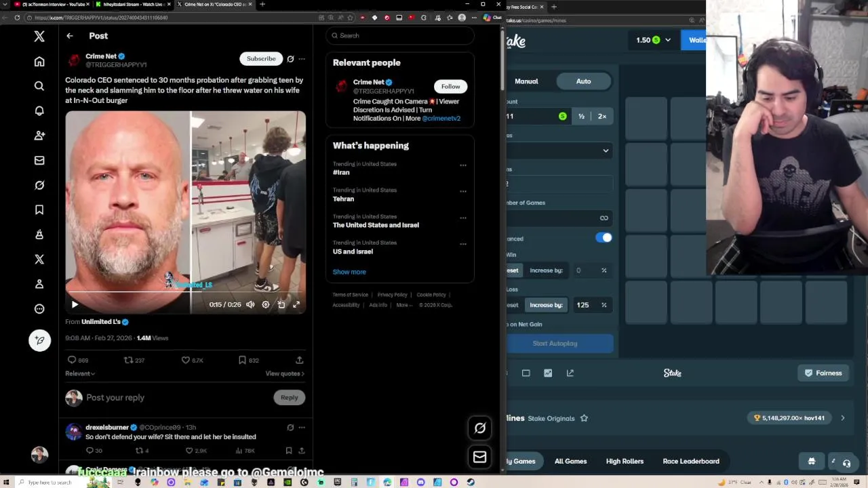868x488 pixels.
Task: Follow Crime Net in Relevant people
Action: 450,87
